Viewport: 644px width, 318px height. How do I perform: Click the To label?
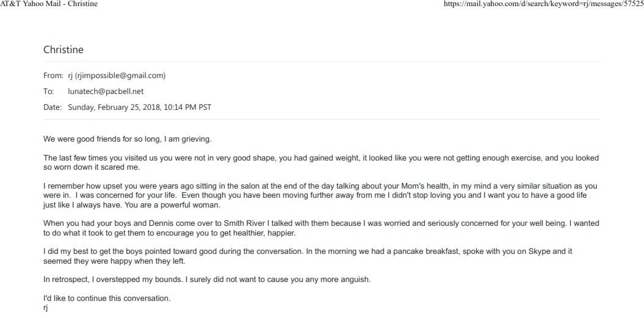[x=48, y=92]
